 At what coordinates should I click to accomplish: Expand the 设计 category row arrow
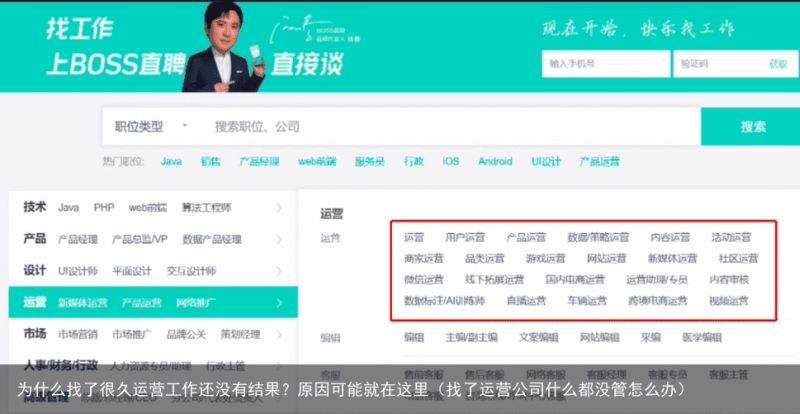click(x=279, y=271)
